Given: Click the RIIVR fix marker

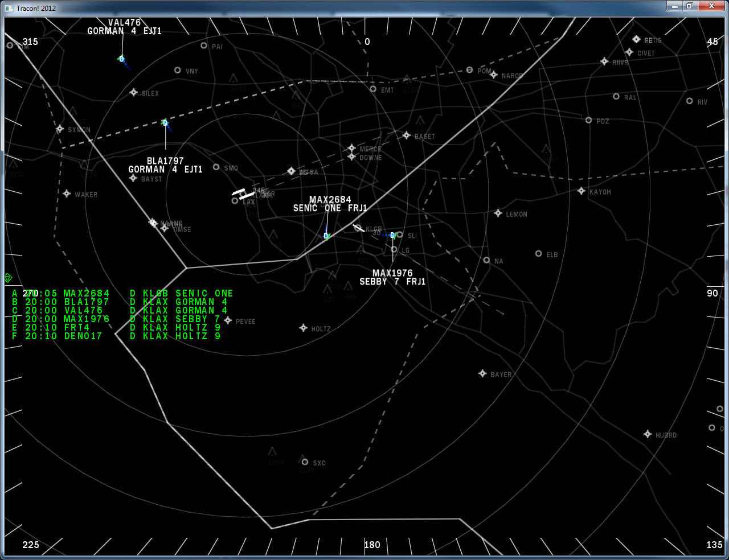Looking at the screenshot, I should point(604,61).
